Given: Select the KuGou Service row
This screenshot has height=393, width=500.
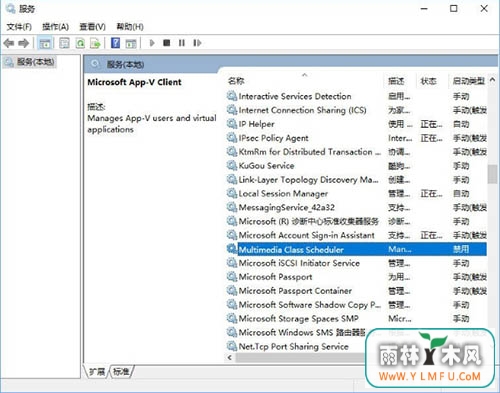Looking at the screenshot, I should (356, 166).
